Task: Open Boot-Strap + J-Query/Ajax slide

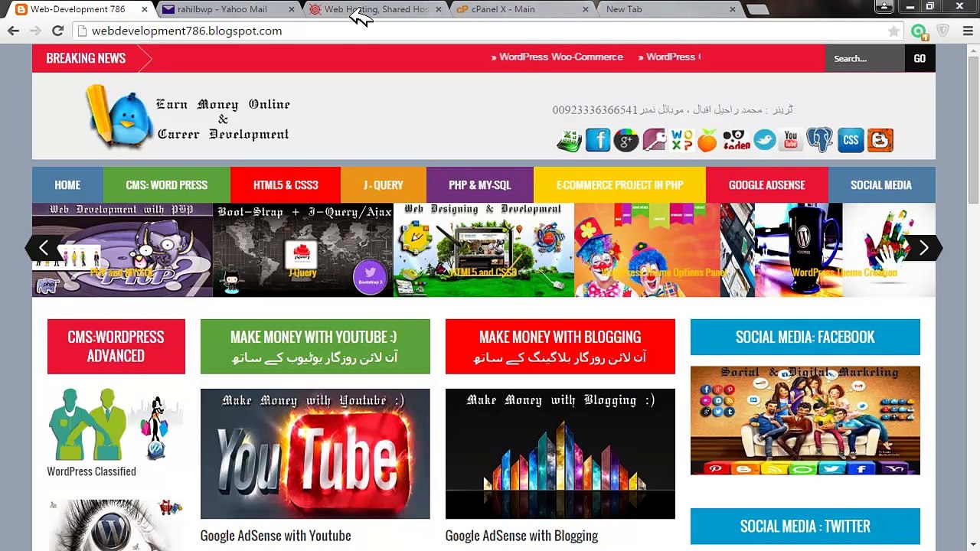Action: pyautogui.click(x=303, y=249)
